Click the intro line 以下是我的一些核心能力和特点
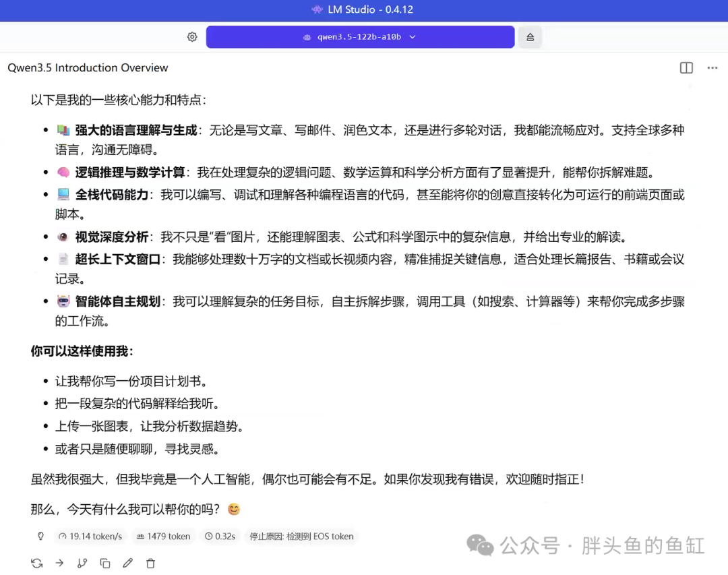 pyautogui.click(x=119, y=100)
